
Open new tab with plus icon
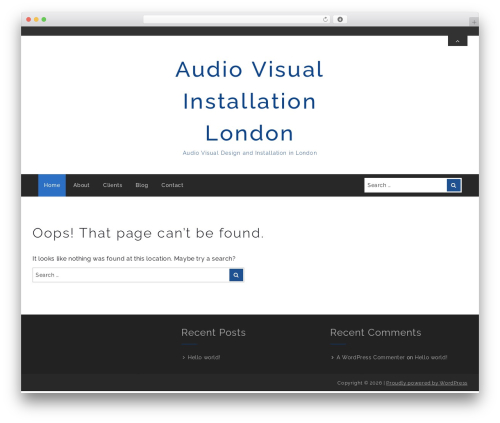pyautogui.click(x=474, y=22)
